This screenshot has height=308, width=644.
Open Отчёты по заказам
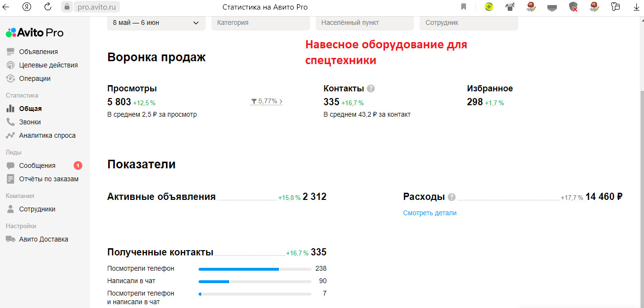(49, 179)
